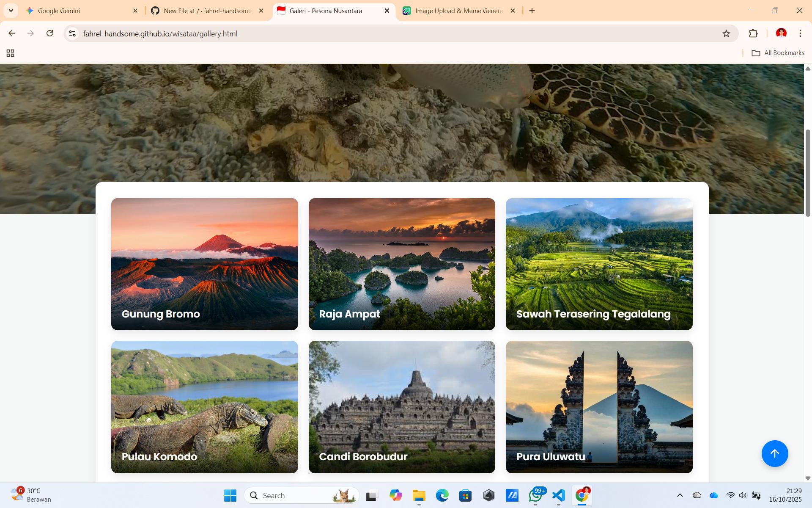Click the blue scroll-to-top arrow button
Screen dimensions: 812x508
coord(774,453)
